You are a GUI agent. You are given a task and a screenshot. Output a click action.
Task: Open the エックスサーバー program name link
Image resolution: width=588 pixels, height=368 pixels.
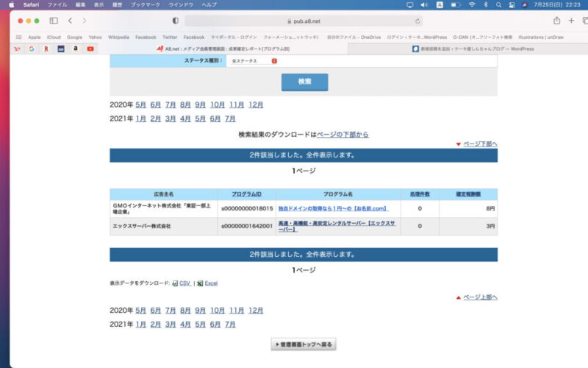[x=337, y=226]
